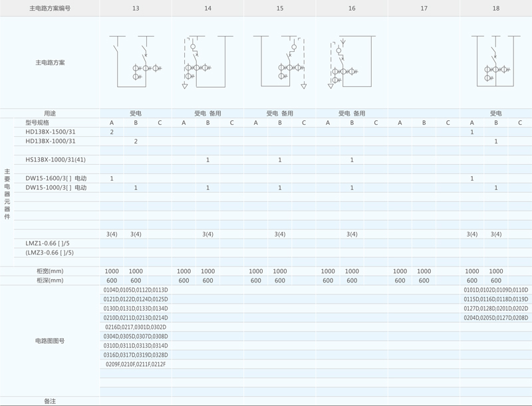The height and width of the screenshot is (406, 532).
Task: Click the scheme 13 main circuit diagram
Action: (136, 62)
